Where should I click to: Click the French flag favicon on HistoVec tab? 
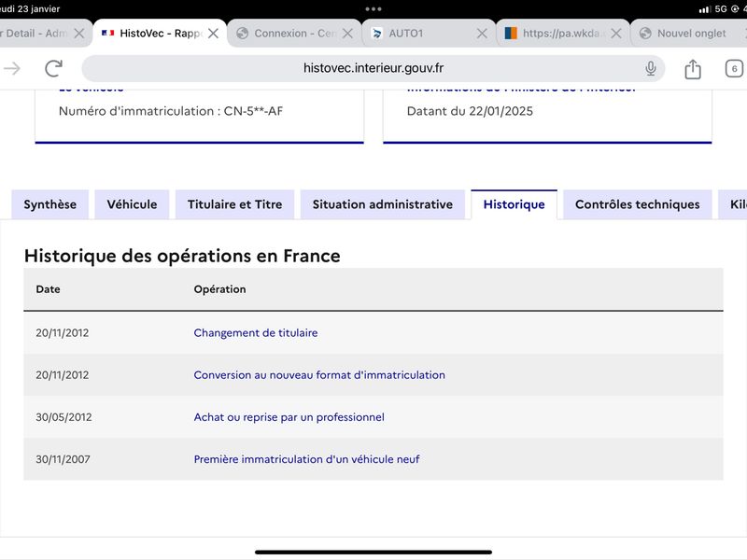pyautogui.click(x=108, y=33)
